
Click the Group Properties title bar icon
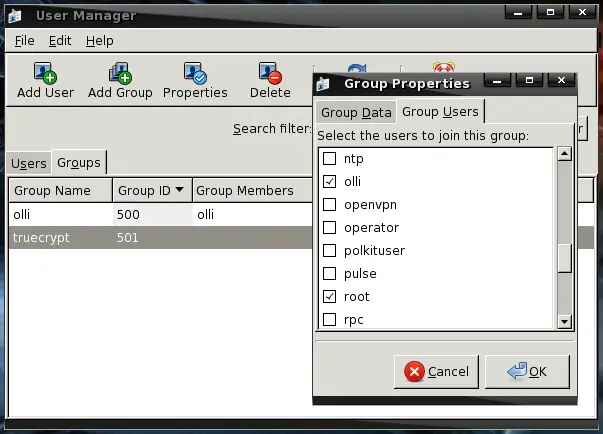[x=323, y=83]
